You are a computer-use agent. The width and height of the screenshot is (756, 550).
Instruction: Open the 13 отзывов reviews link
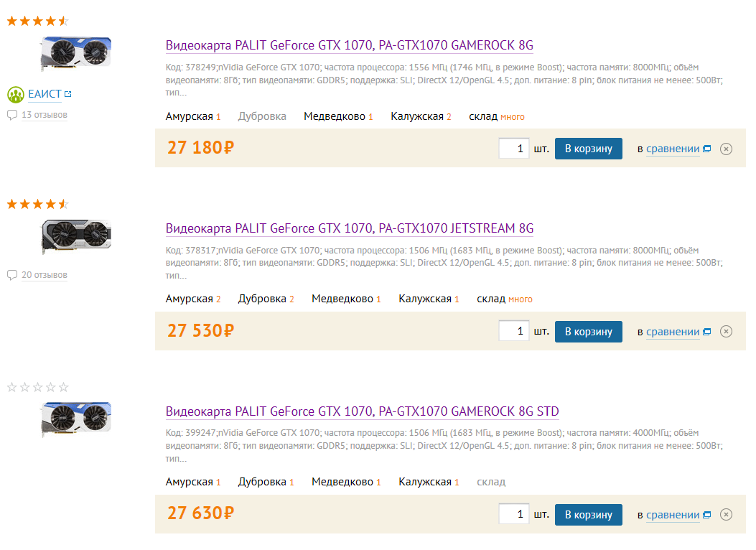pyautogui.click(x=45, y=115)
